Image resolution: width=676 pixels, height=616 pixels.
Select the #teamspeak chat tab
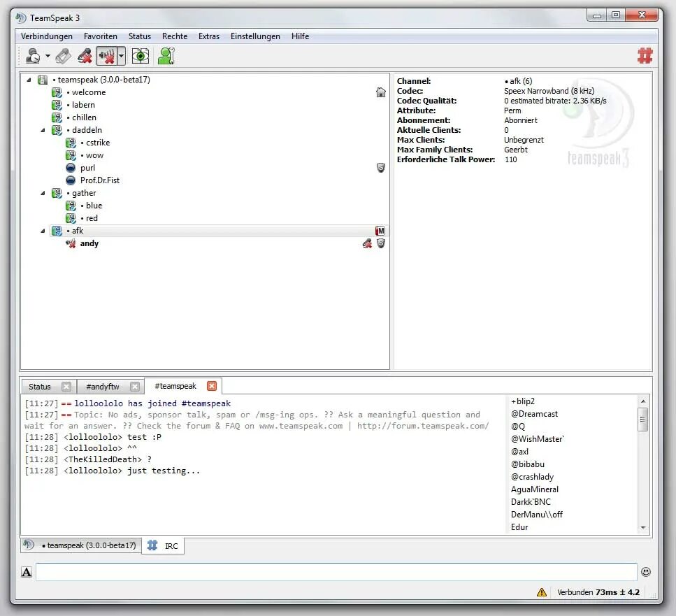pyautogui.click(x=175, y=386)
